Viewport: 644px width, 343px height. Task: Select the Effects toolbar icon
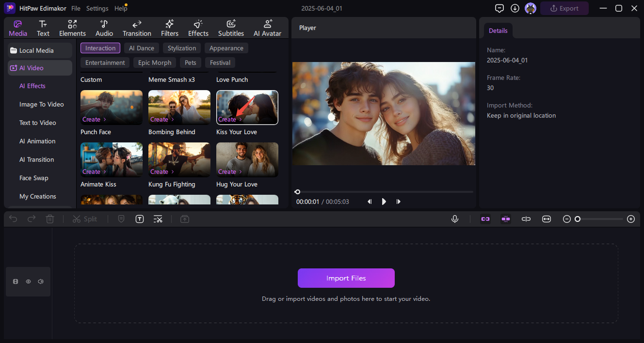click(198, 28)
